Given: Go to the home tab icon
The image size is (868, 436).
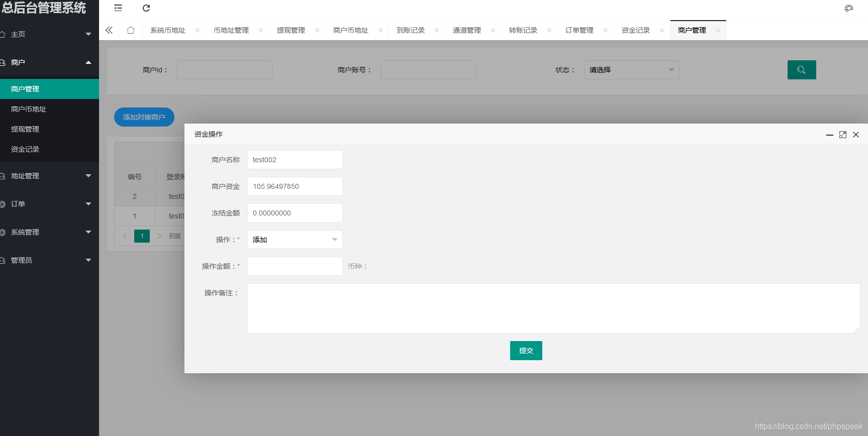Looking at the screenshot, I should (131, 30).
